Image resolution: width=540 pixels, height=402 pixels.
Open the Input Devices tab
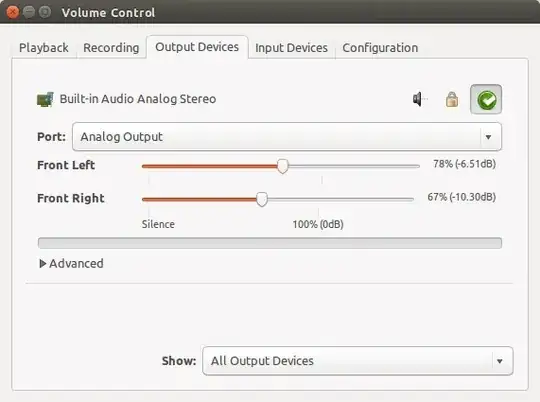coord(291,48)
